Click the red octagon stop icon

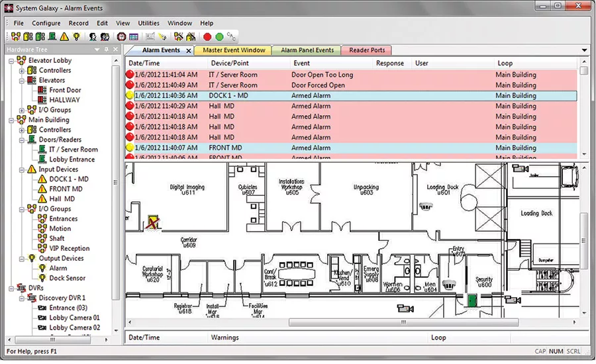pyautogui.click(x=207, y=36)
